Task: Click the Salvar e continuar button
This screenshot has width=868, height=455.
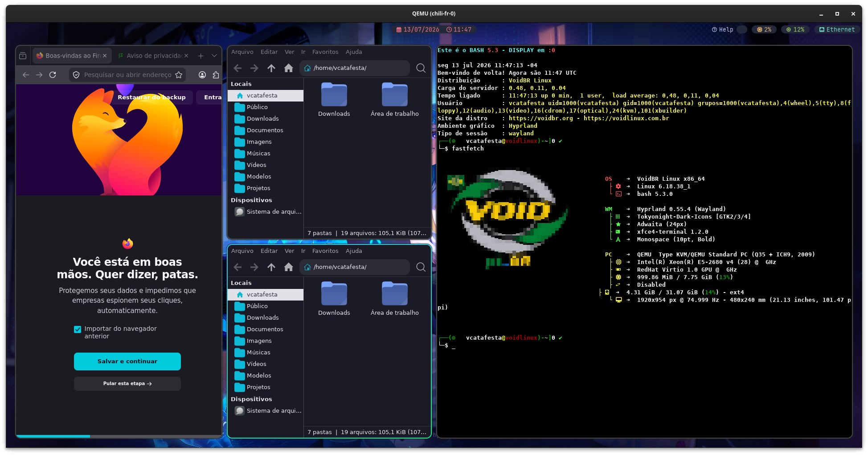Action: (x=127, y=362)
